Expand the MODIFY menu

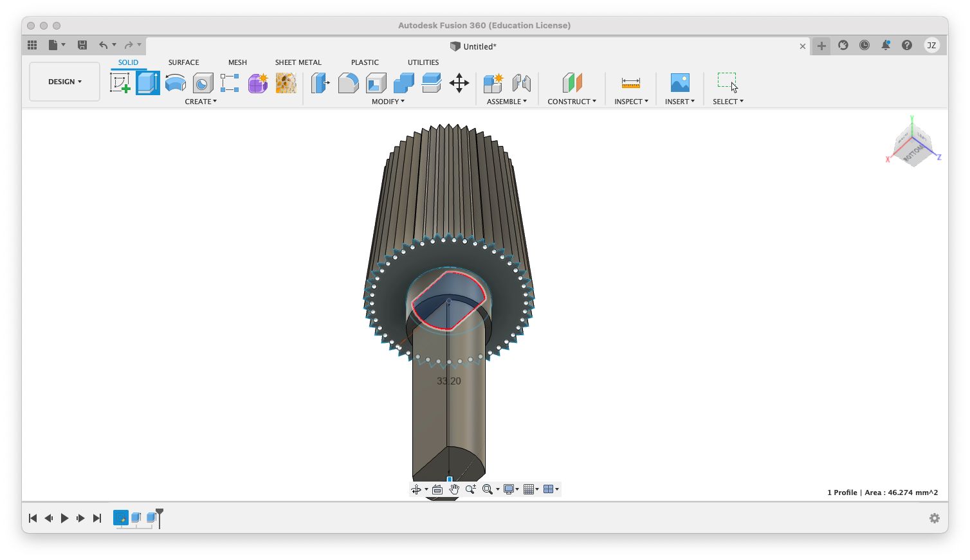[x=388, y=102]
